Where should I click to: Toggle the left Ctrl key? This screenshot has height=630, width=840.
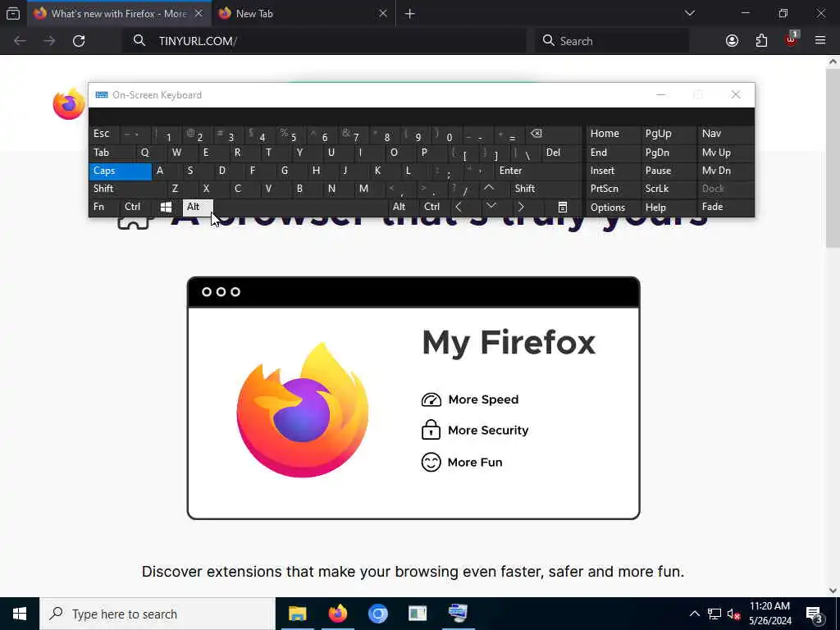[x=135, y=208]
